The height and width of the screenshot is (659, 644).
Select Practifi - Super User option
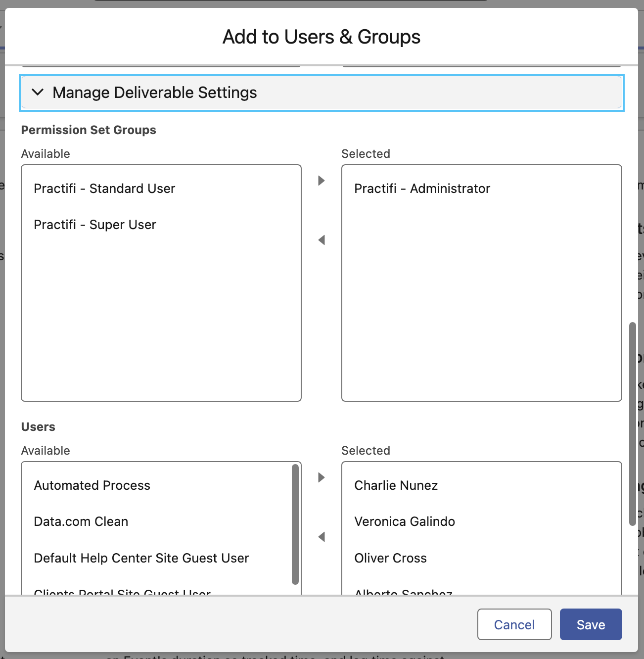tap(161, 225)
